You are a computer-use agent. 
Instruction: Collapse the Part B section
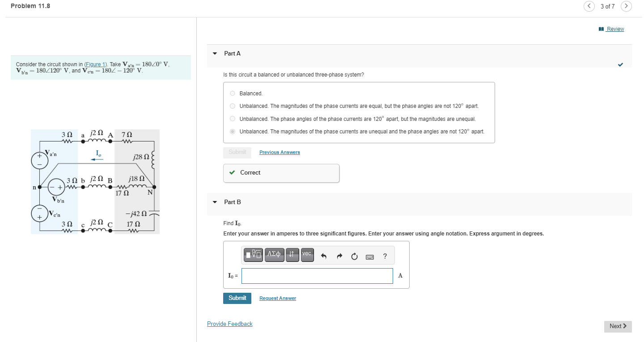(x=214, y=202)
